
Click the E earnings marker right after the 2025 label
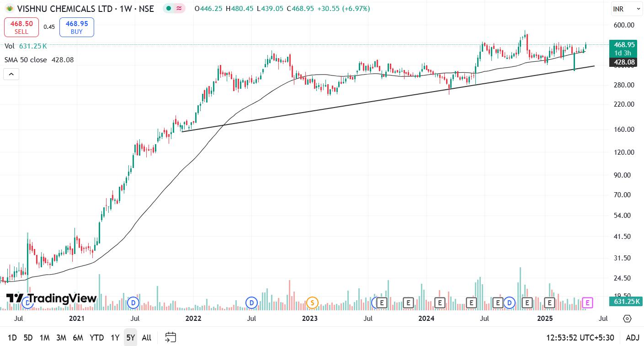coord(550,303)
